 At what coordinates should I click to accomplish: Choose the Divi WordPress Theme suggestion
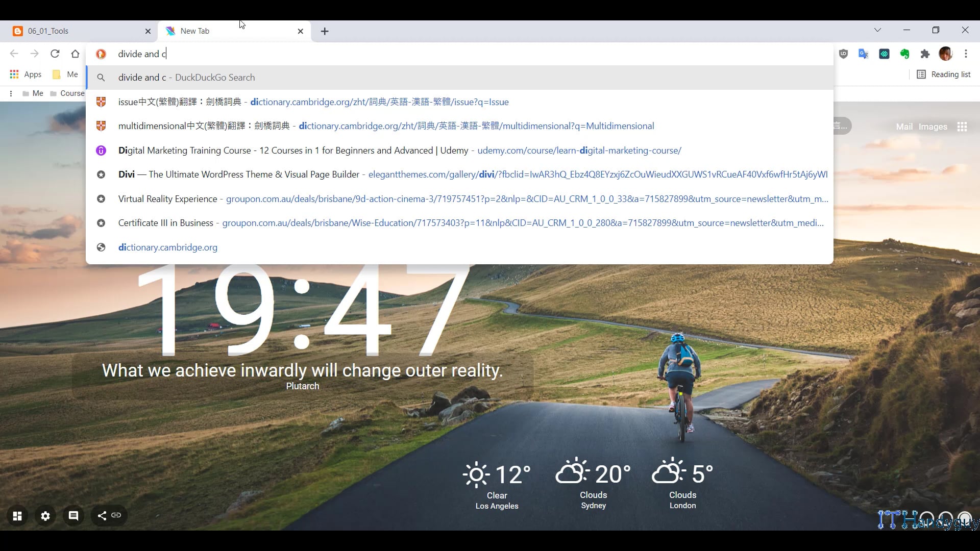[x=239, y=174]
